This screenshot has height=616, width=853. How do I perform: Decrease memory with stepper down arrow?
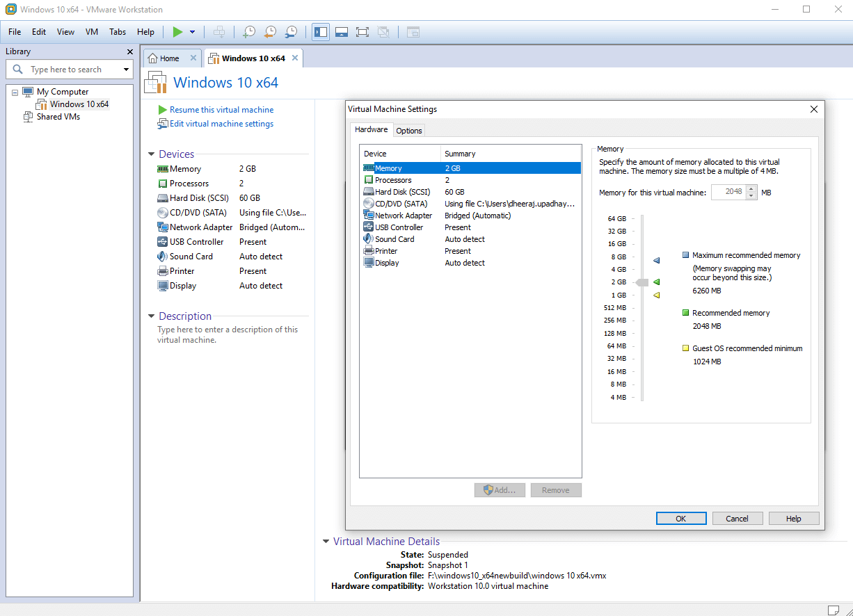751,196
